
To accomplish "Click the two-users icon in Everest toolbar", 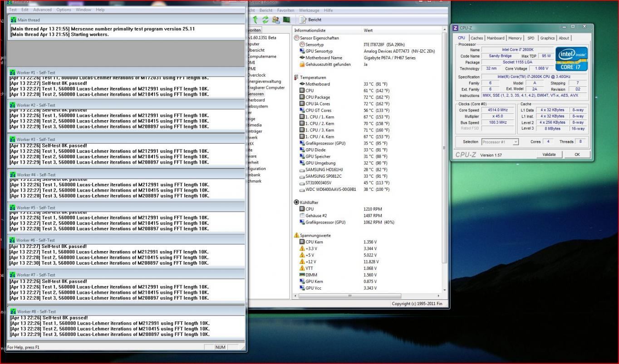I will (276, 19).
